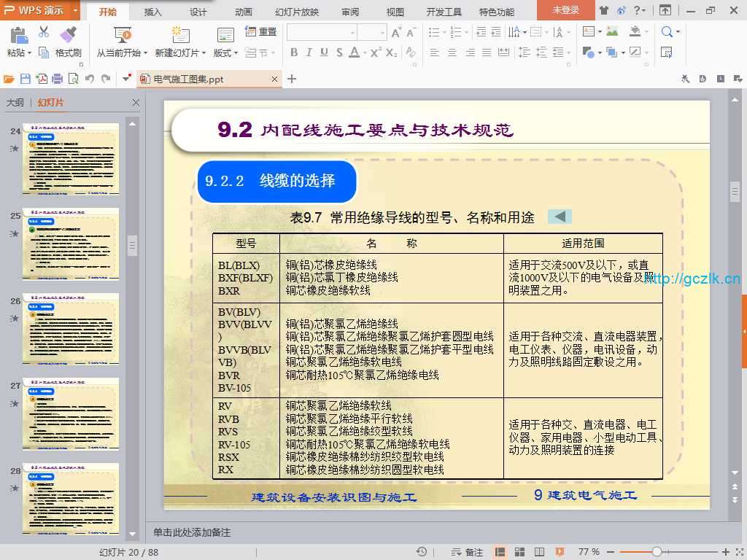747x560 pixels.
Task: Click the 未登录 login button
Action: (565, 10)
